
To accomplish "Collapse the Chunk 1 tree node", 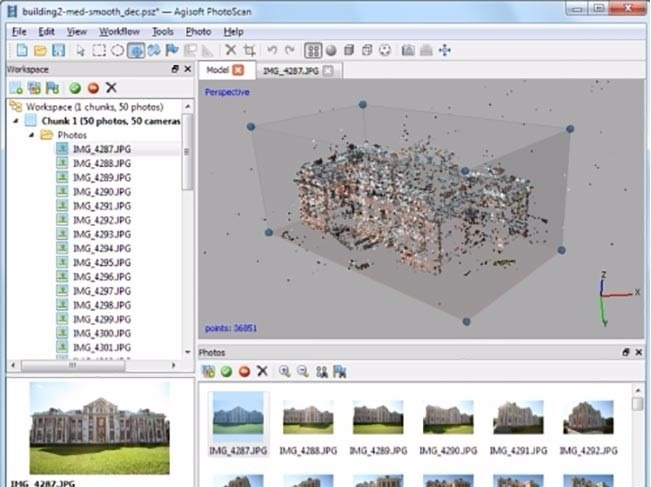I will click(16, 121).
